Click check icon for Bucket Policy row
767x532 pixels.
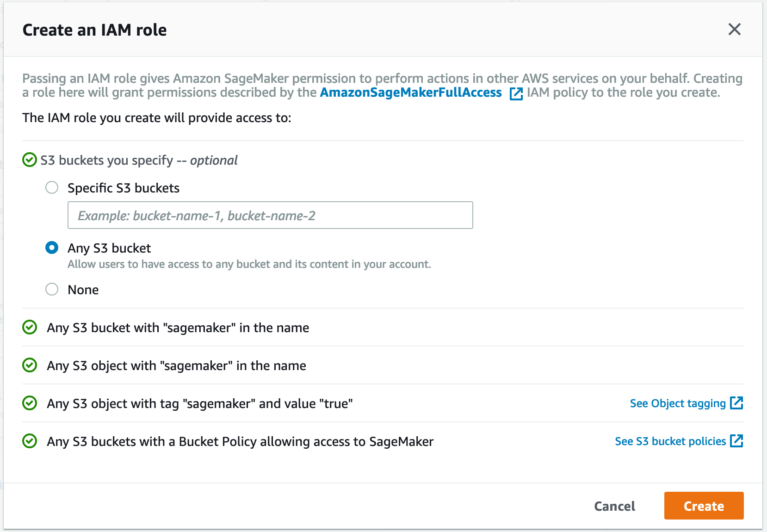click(x=30, y=441)
